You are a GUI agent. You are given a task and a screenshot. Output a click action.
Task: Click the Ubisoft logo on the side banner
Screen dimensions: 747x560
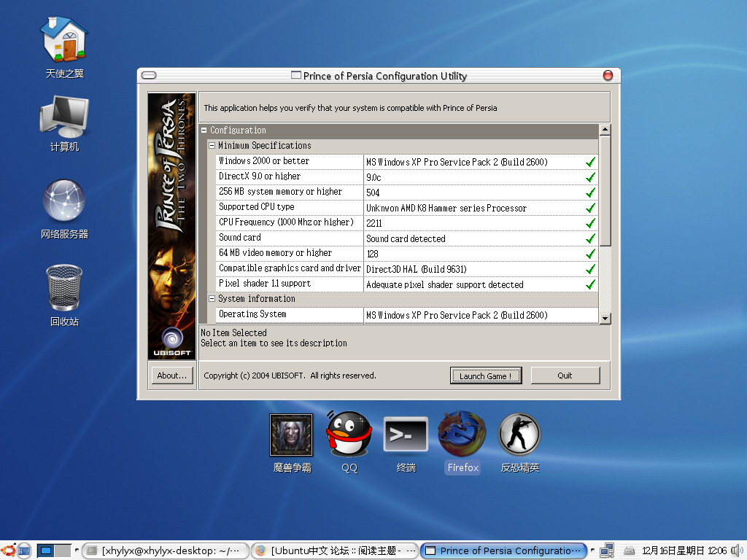coord(172,341)
